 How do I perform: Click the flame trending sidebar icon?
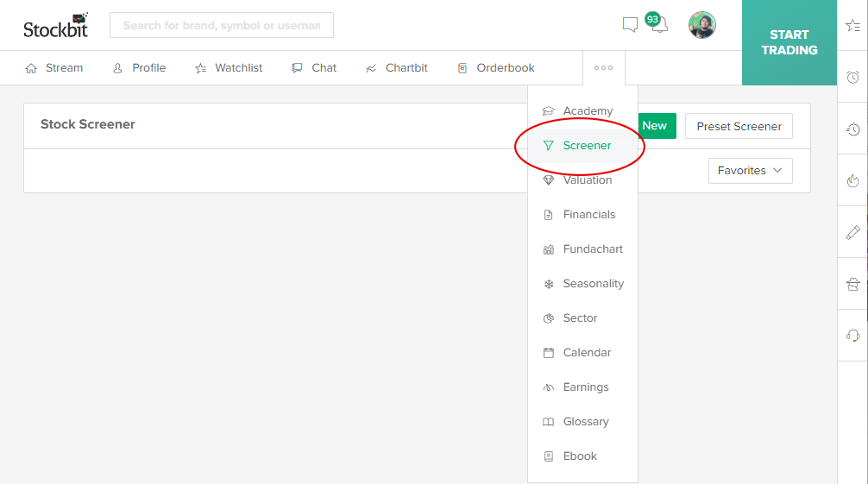pos(852,180)
